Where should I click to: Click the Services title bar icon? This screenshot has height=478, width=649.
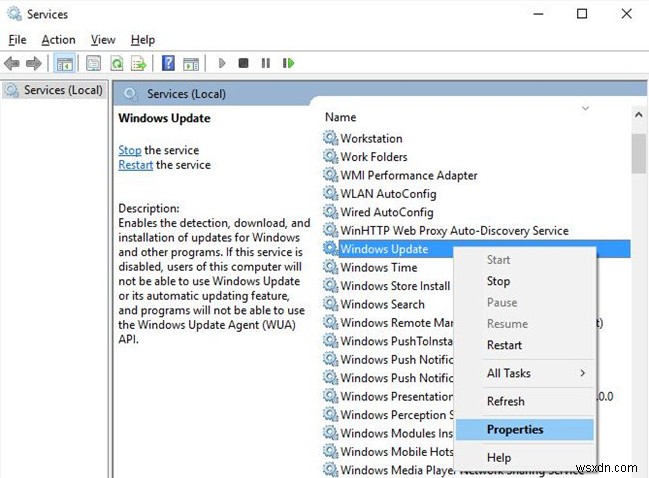(14, 14)
